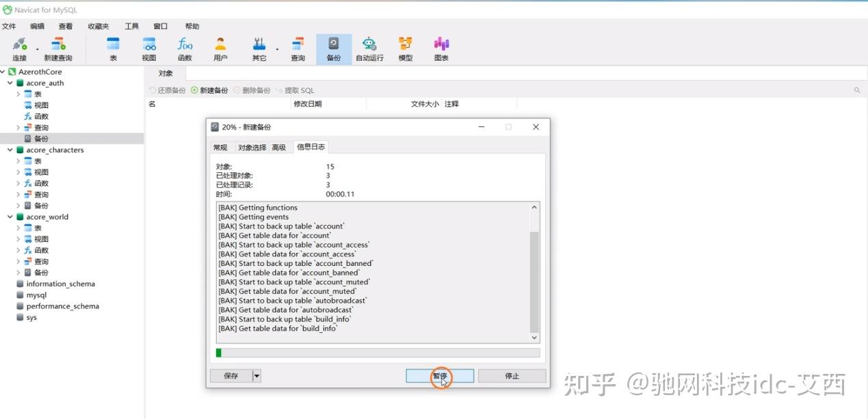The image size is (868, 419).
Task: Click the search magnifier in the backup toolbar
Action: click(858, 90)
